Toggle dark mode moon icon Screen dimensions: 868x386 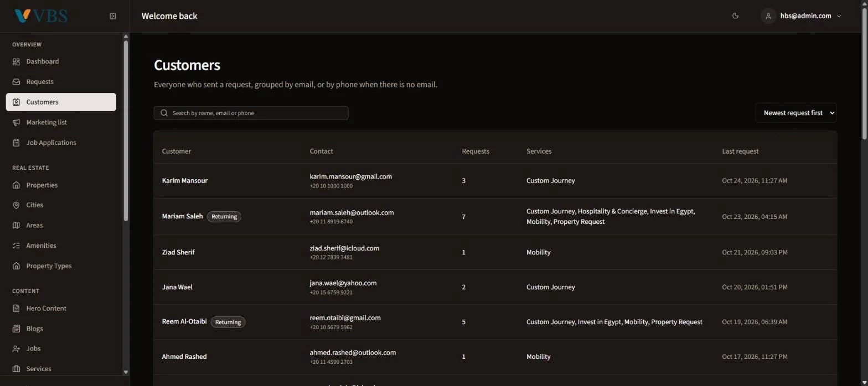point(735,16)
